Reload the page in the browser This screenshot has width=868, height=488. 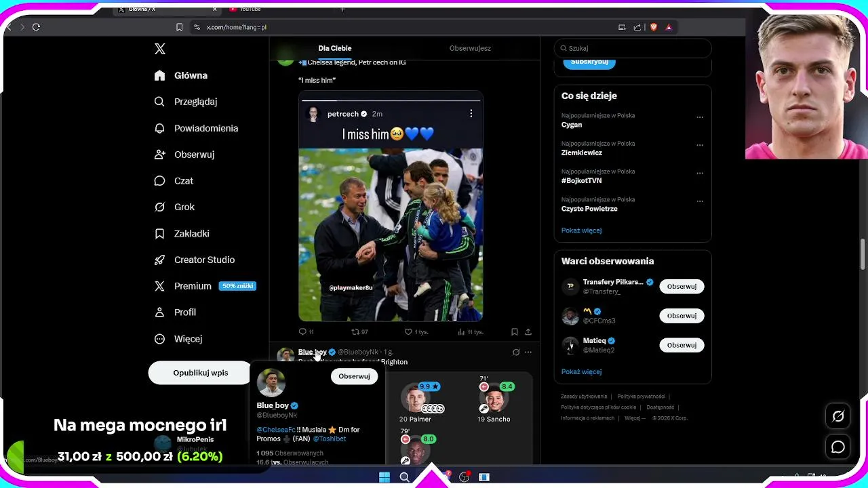tap(36, 27)
